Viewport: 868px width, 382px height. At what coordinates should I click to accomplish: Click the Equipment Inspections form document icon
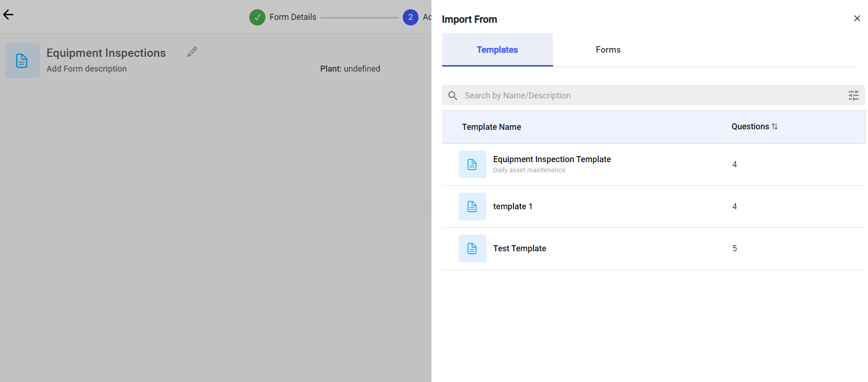pos(22,61)
